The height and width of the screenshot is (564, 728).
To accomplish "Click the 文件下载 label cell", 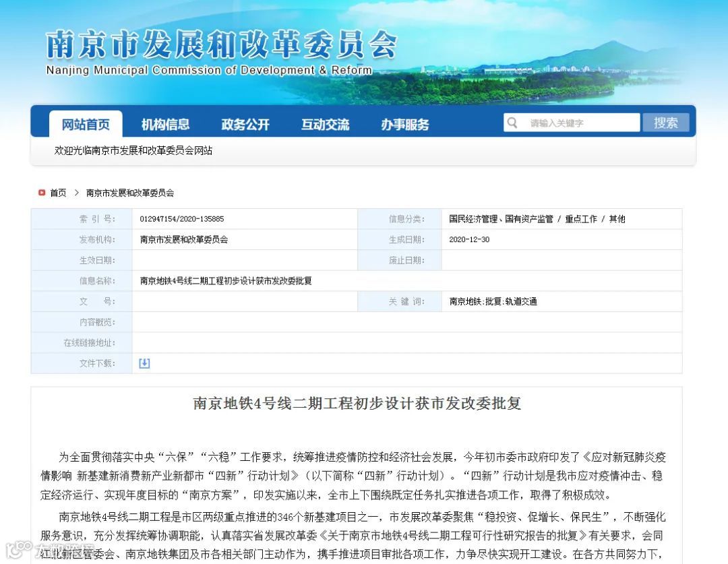I will [x=82, y=363].
